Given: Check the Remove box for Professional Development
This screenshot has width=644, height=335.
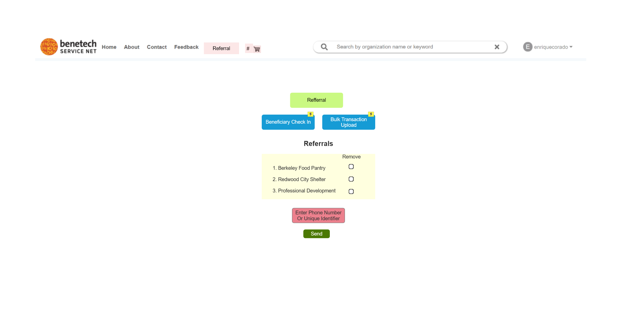Looking at the screenshot, I should tap(351, 191).
